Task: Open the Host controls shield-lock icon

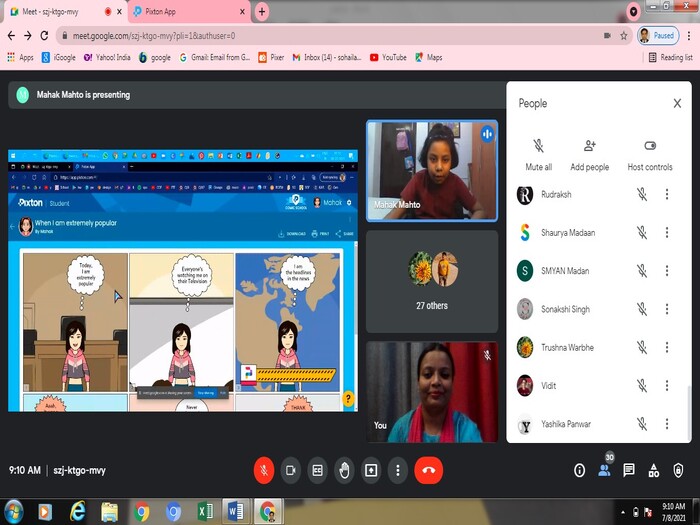Action: [678, 470]
